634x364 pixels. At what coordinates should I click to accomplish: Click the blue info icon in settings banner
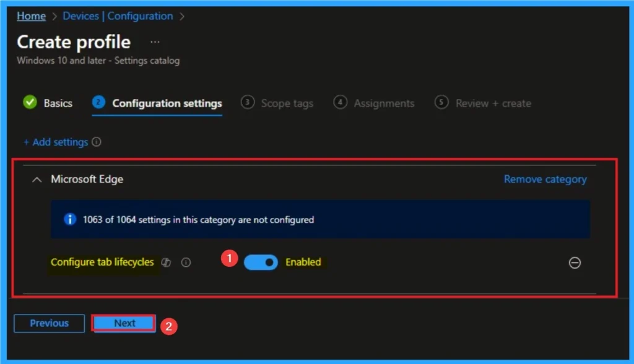pyautogui.click(x=70, y=219)
